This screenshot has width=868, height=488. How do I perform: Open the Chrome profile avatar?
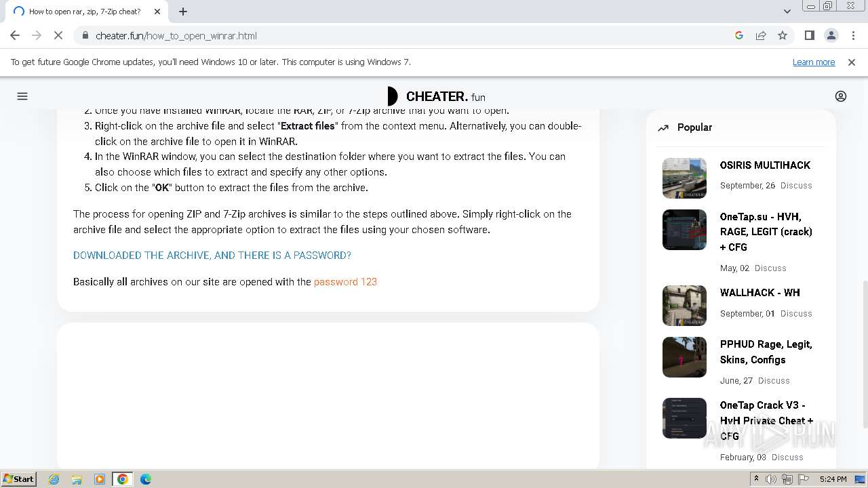click(x=831, y=35)
